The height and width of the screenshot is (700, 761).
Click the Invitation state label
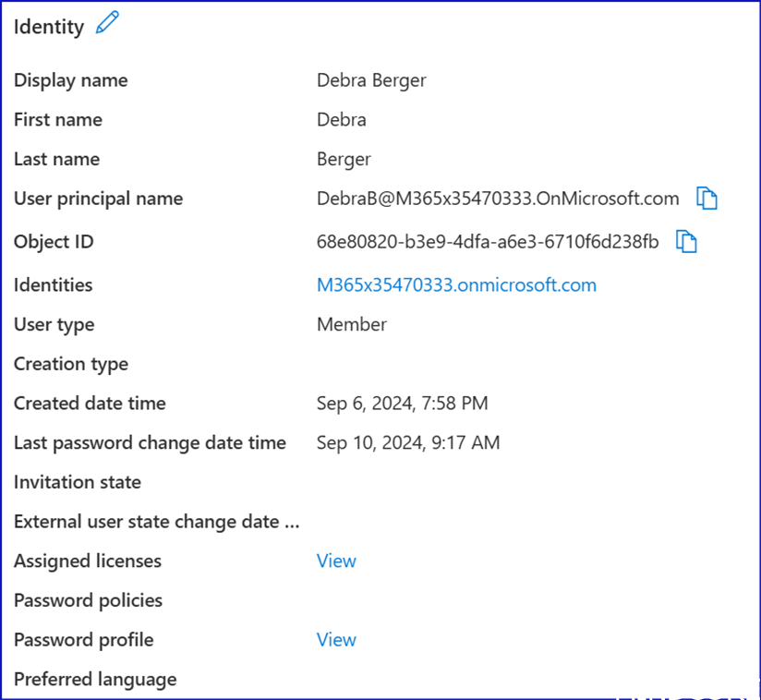click(78, 483)
